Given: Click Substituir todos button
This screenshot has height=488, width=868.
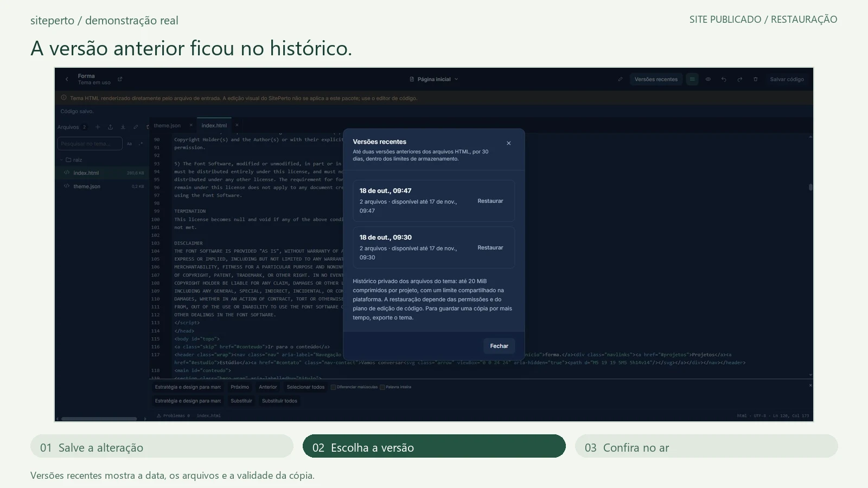Looking at the screenshot, I should click(x=279, y=401).
